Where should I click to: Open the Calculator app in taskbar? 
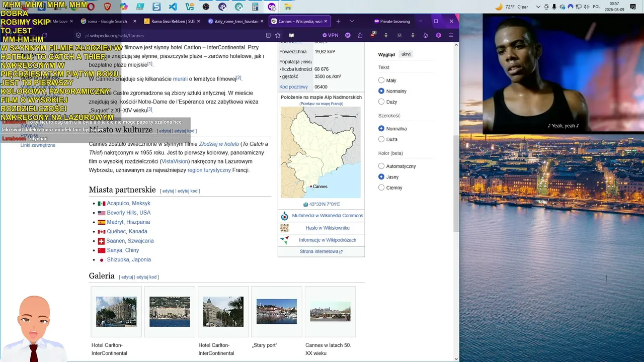[255, 7]
